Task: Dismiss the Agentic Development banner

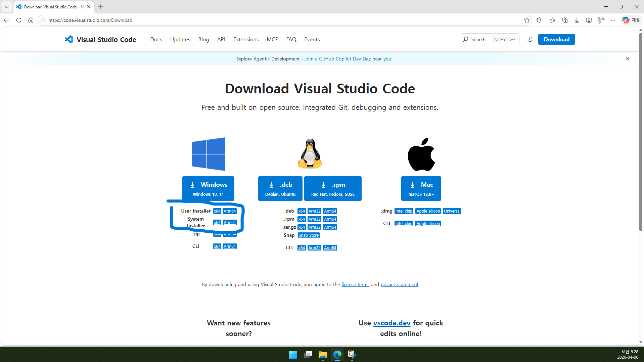Action: (x=628, y=59)
